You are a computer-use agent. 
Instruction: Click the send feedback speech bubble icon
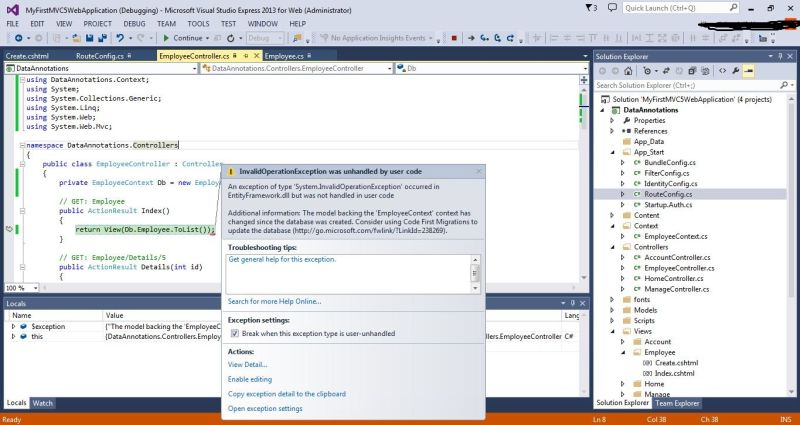612,8
